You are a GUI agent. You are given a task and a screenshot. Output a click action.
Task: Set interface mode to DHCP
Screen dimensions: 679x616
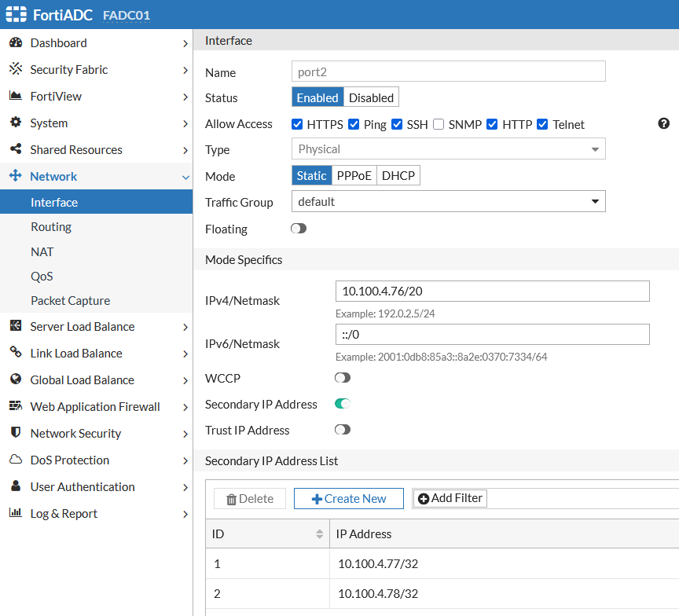point(398,176)
